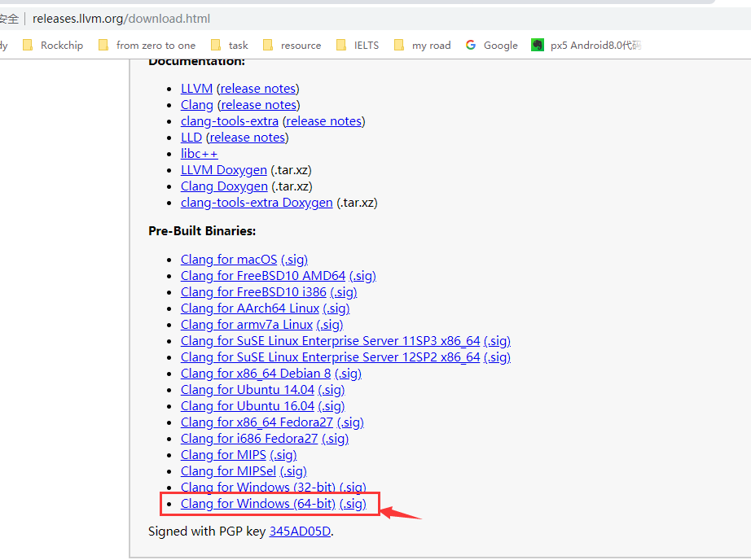
Task: Click the Evernote icon for px5 Android8.0代码
Action: (538, 45)
